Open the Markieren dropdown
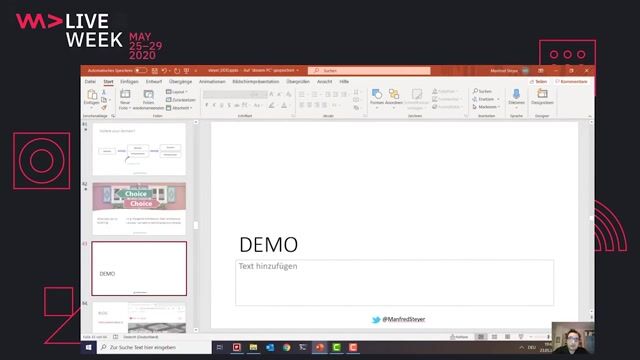Screen dimensions: 640x360 click(x=486, y=107)
